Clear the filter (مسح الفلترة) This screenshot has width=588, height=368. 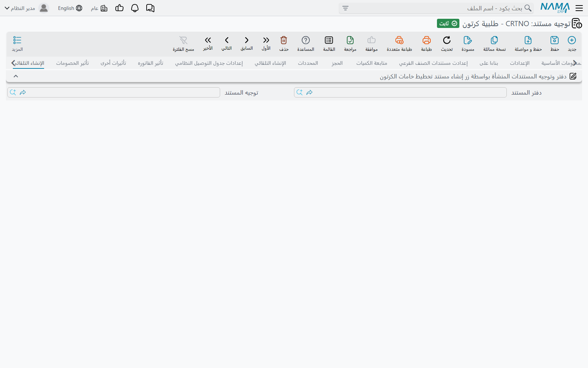183,43
